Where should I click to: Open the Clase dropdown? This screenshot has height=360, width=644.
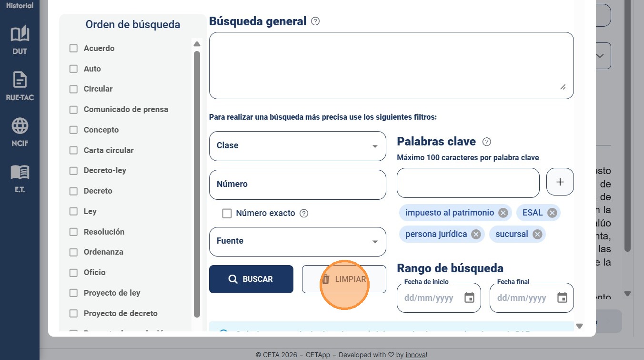(x=298, y=146)
